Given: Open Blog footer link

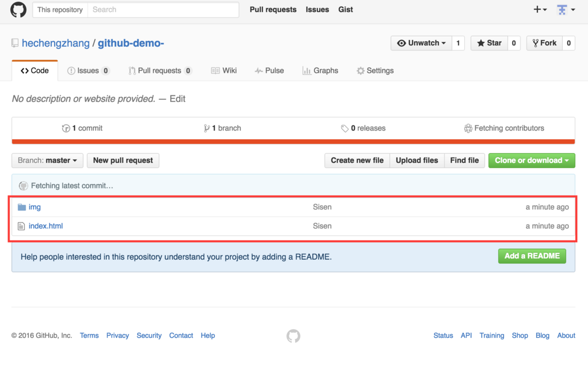Looking at the screenshot, I should (x=542, y=336).
